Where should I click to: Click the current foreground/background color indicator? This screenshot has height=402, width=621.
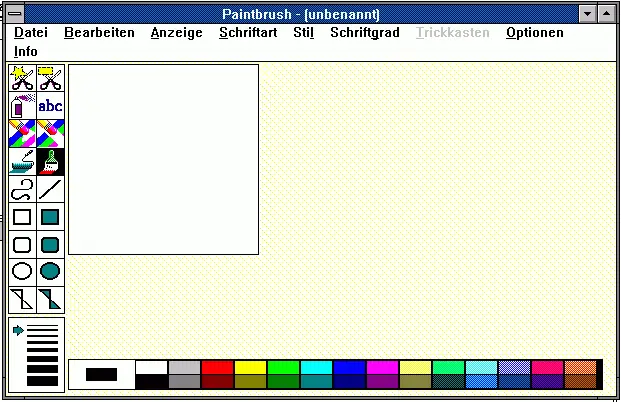(102, 374)
